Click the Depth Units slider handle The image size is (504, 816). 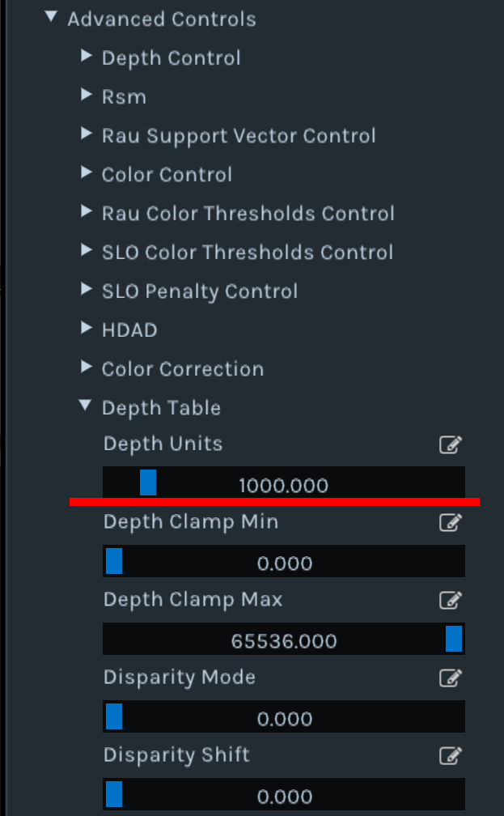click(149, 482)
